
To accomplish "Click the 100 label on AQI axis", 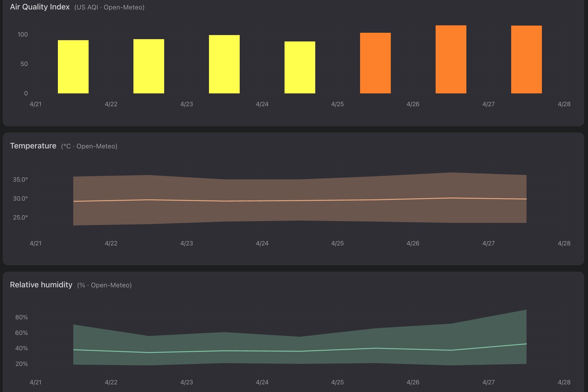I will 23,35.
